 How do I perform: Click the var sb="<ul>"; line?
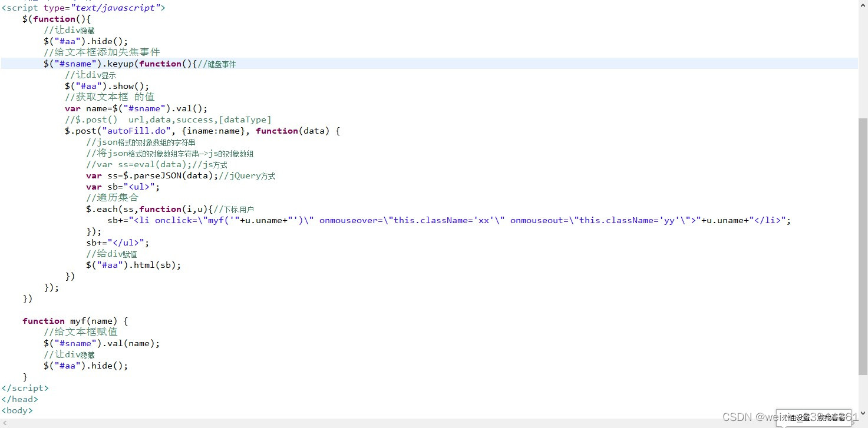[x=123, y=187]
